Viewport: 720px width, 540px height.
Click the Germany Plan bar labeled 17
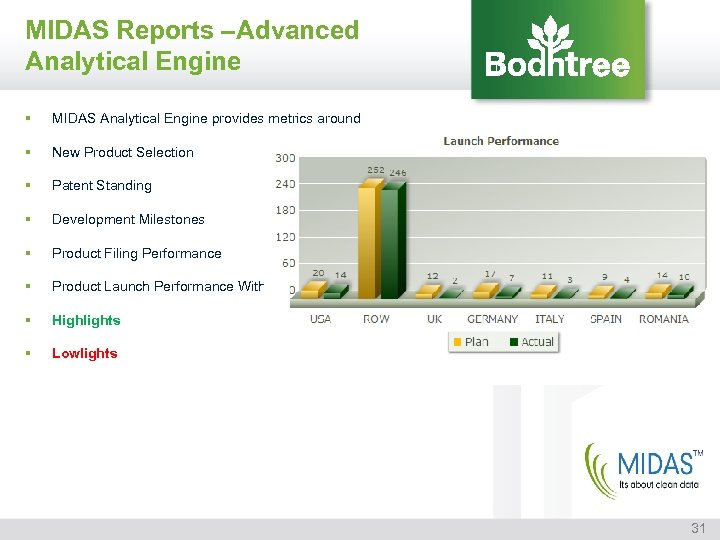(x=486, y=291)
